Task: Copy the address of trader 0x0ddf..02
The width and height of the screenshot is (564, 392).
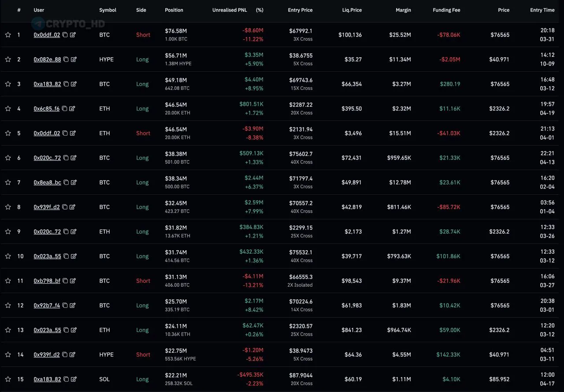Action: (x=65, y=35)
